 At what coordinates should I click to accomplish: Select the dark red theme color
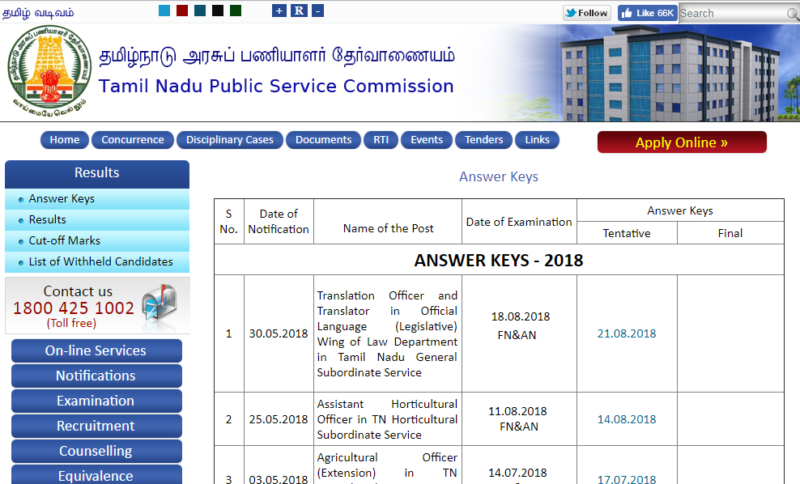(182, 11)
